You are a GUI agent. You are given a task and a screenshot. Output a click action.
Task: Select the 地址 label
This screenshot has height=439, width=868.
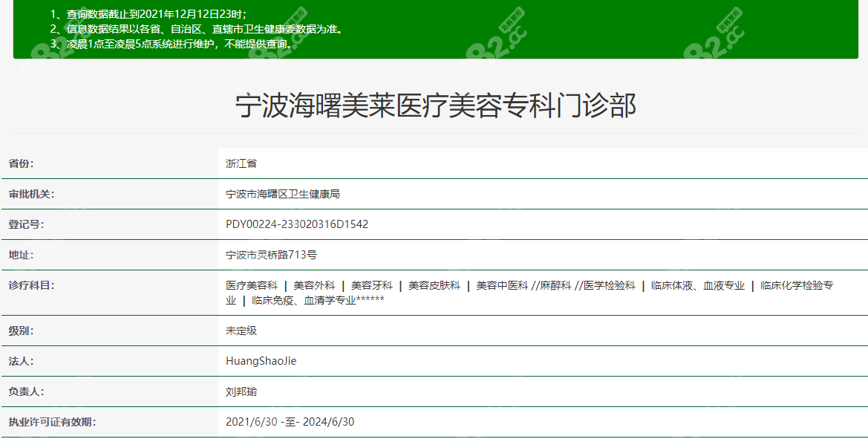coord(21,256)
